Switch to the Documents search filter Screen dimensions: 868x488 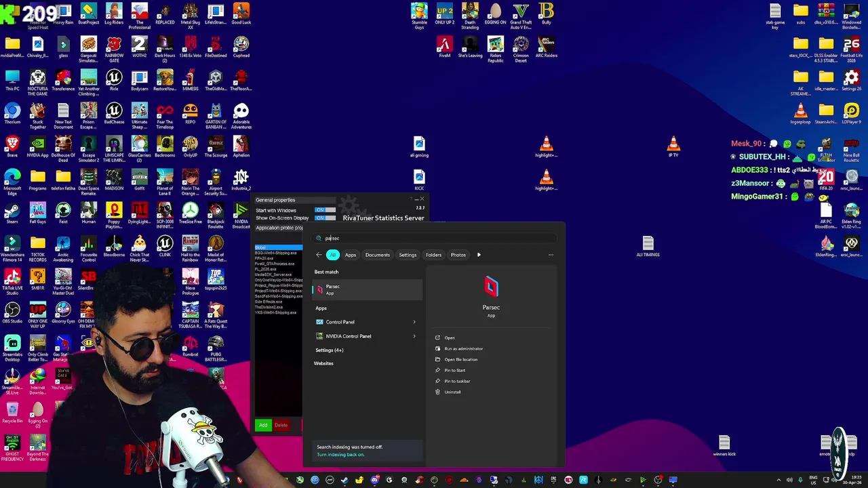point(378,255)
